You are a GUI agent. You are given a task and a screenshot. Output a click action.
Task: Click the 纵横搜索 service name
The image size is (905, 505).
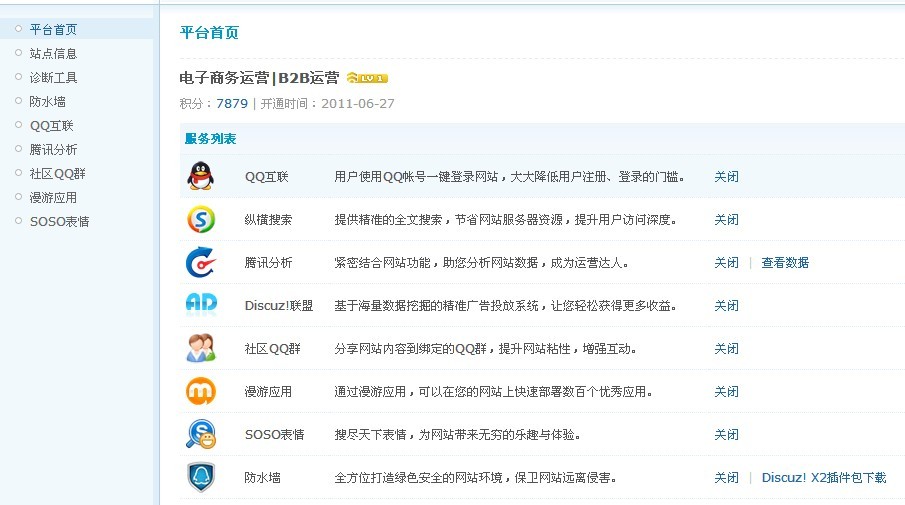coord(268,219)
